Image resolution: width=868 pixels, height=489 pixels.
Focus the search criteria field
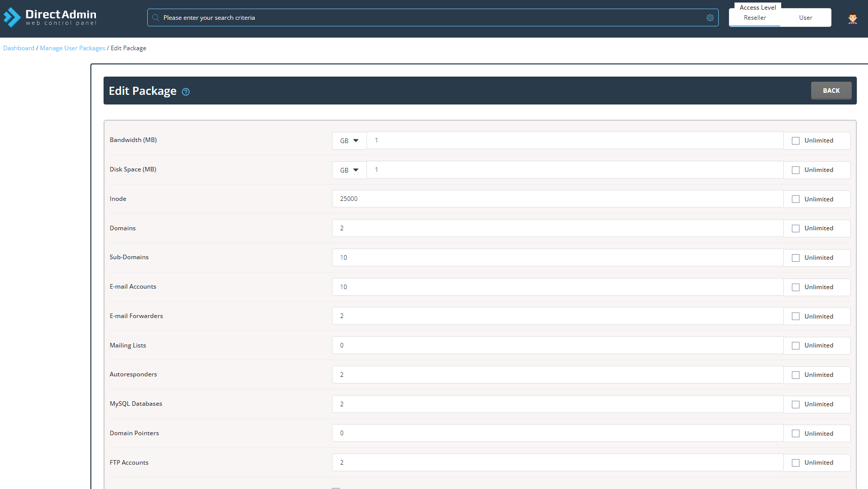431,18
